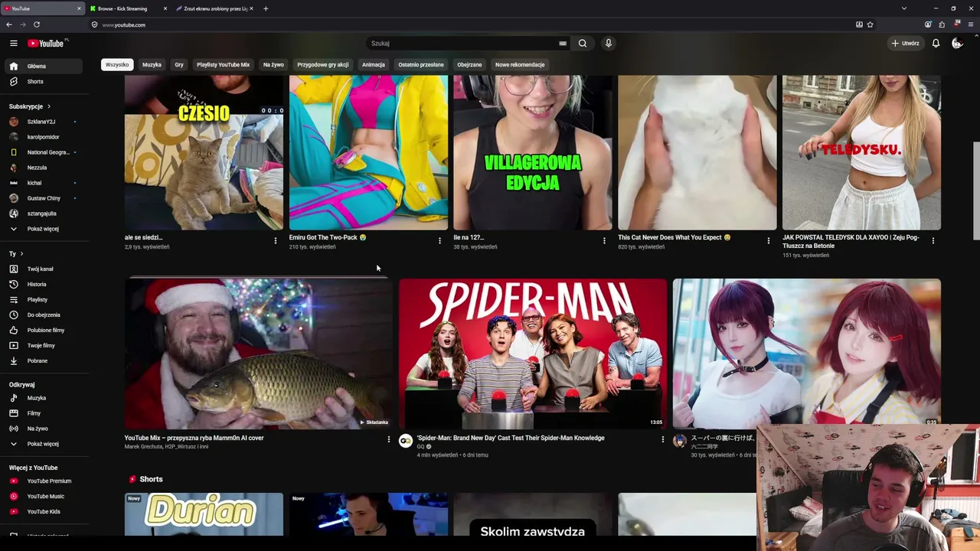Select the Obejrzane filter chip
Image resolution: width=980 pixels, height=551 pixels.
(469, 65)
